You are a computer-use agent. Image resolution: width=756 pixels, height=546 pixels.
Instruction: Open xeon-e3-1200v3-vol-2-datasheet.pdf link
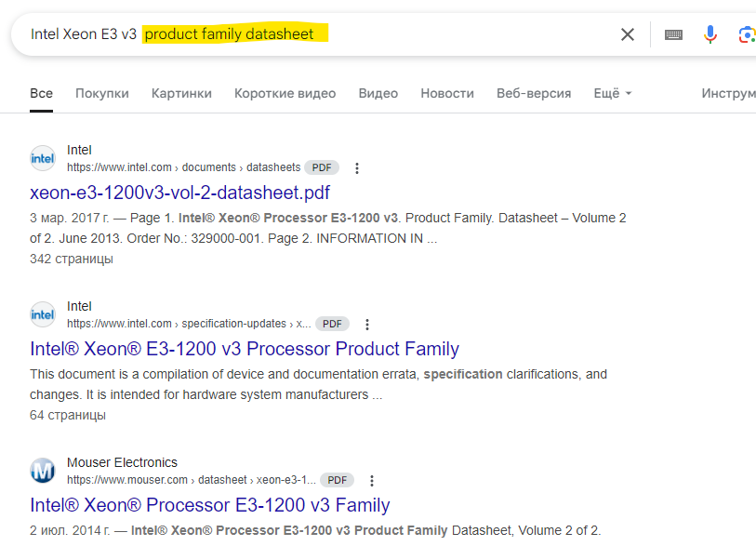[179, 193]
